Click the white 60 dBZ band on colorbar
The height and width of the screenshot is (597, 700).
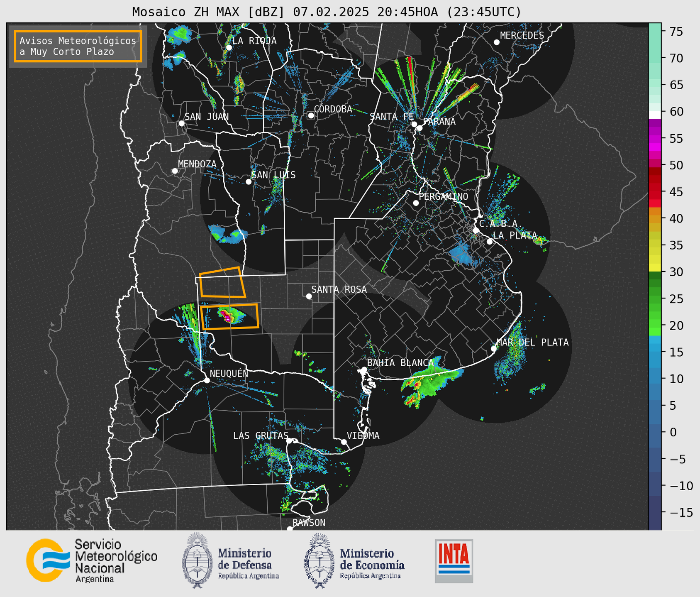tap(655, 115)
